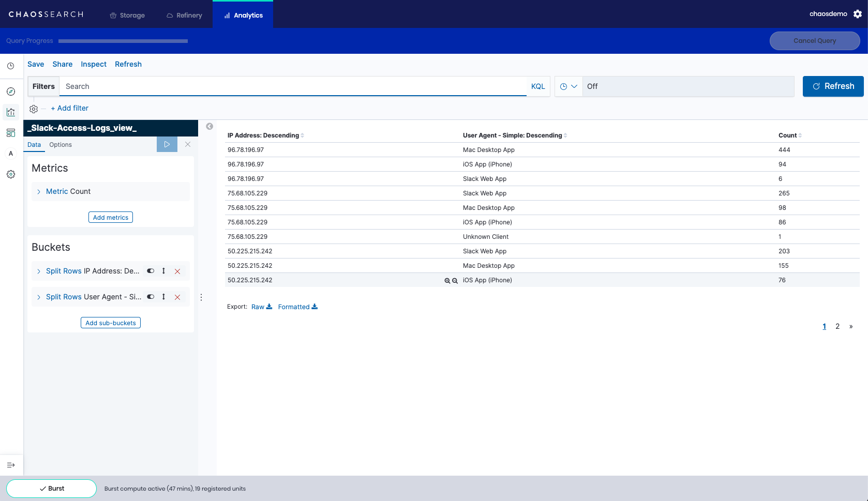Open filter options gear icon
This screenshot has height=501, width=868.
[34, 109]
